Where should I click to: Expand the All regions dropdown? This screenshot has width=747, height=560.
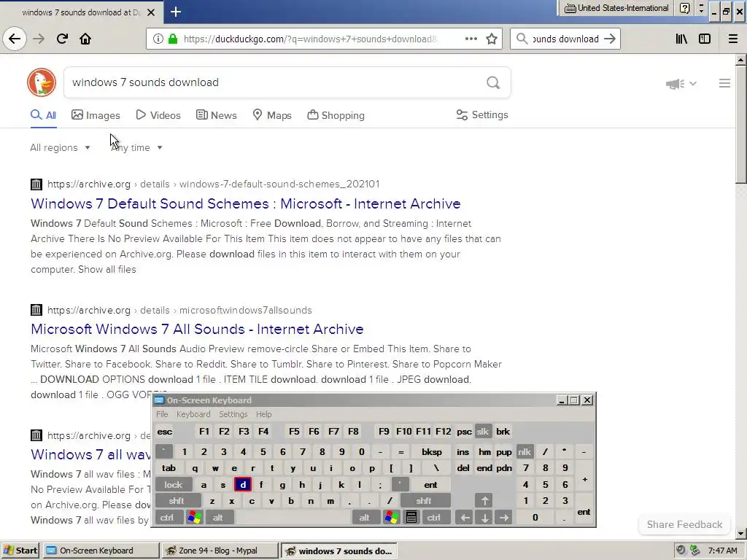(x=60, y=147)
